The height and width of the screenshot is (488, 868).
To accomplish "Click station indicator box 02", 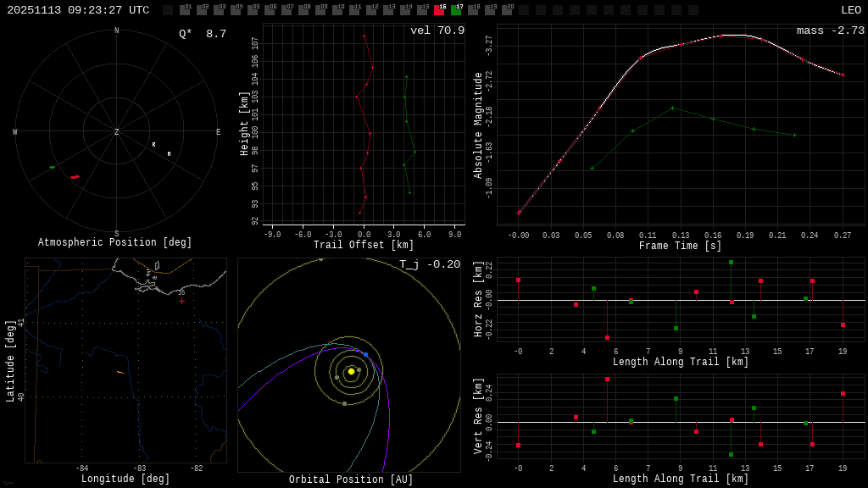I will click(202, 10).
